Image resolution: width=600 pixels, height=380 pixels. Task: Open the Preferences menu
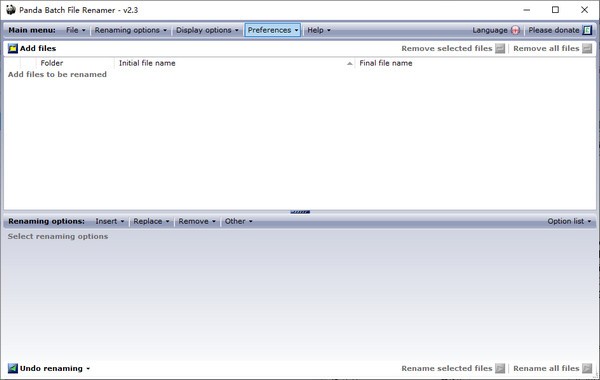(x=272, y=30)
